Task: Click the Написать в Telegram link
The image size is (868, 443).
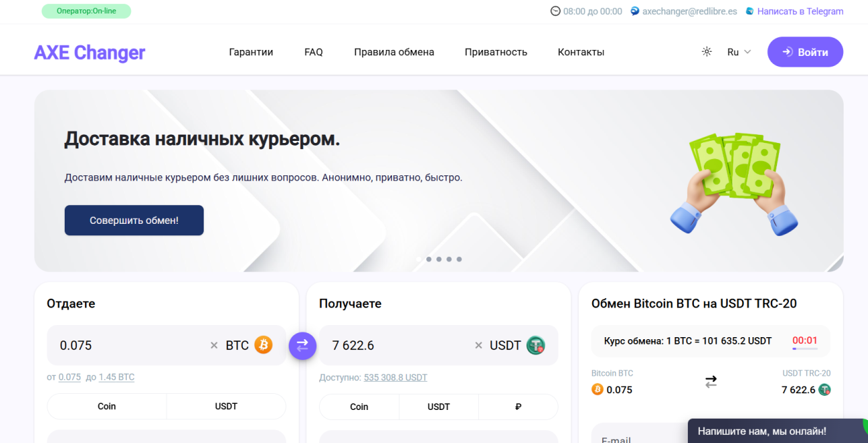Action: [x=800, y=11]
